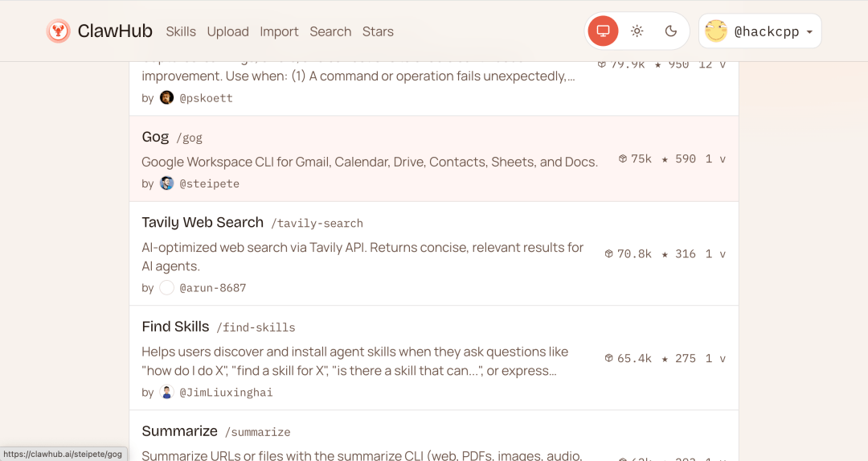This screenshot has width=868, height=461.
Task: Click the ClawHub lobster logo icon
Action: pyautogui.click(x=58, y=31)
